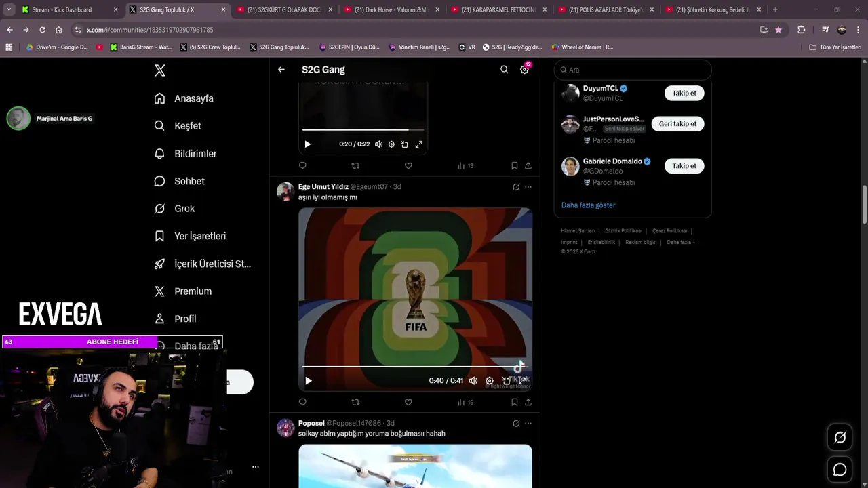Viewport: 868px width, 488px height.
Task: Reply to Ege Umut Yıldız post
Action: coord(302,402)
